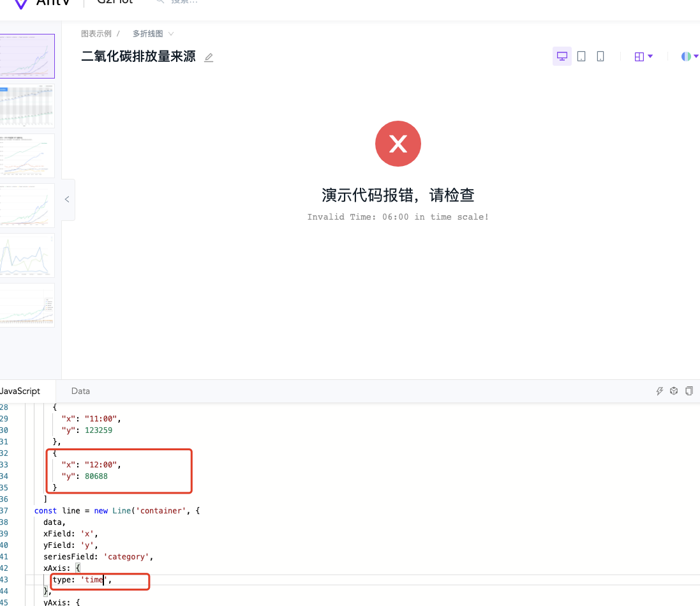This screenshot has width=700, height=606.
Task: Edit the chart title with pencil icon
Action: 209,57
